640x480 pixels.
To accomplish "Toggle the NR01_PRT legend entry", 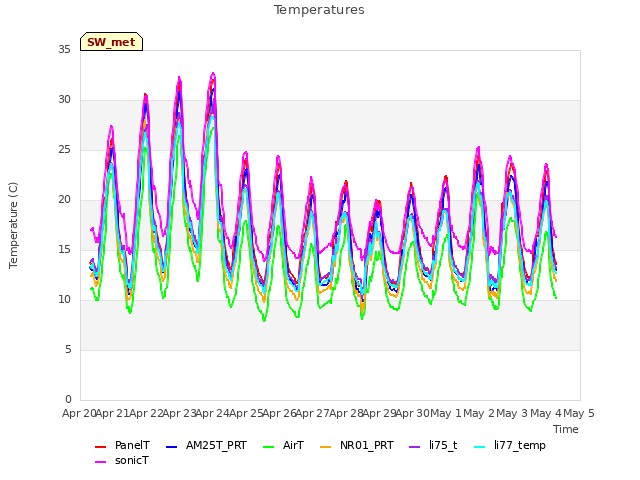I will click(x=357, y=445).
